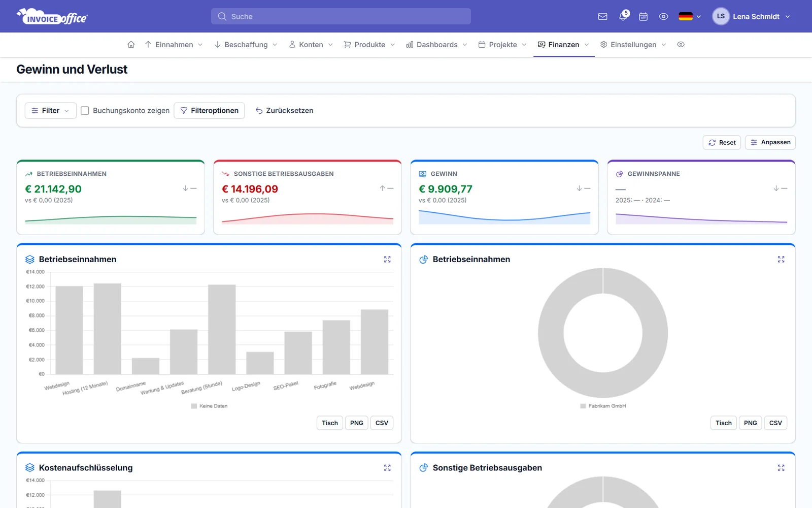Open the Beschaffung menu
This screenshot has width=812, height=508.
pyautogui.click(x=246, y=45)
